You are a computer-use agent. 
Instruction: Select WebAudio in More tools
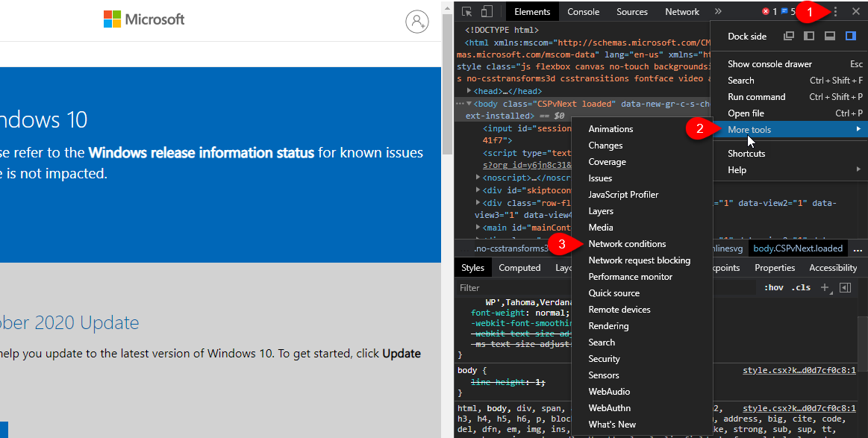point(642,392)
